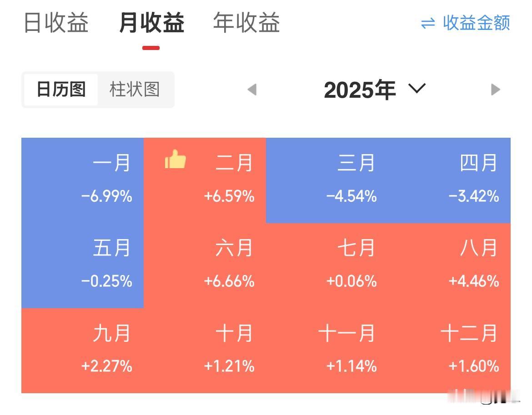Open the 五月 -0.25% month cell

pos(82,265)
